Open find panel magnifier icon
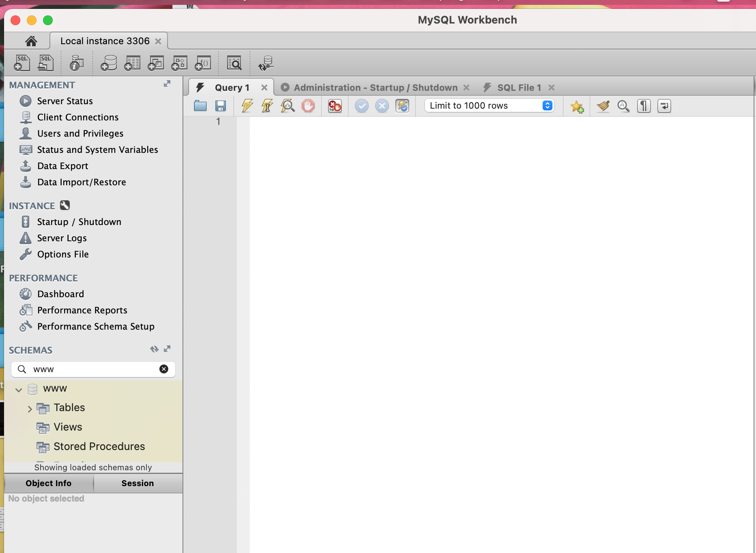 (623, 106)
